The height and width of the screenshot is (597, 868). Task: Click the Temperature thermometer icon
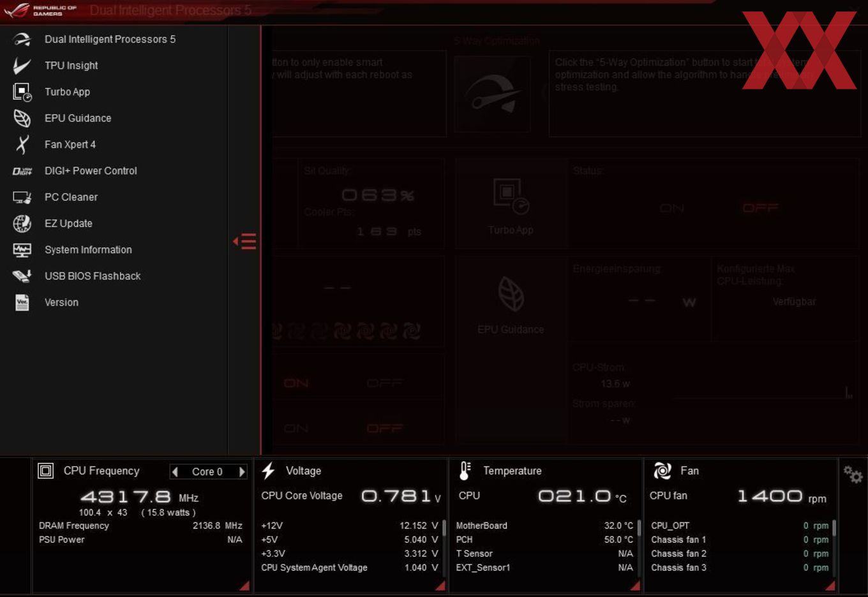(465, 471)
